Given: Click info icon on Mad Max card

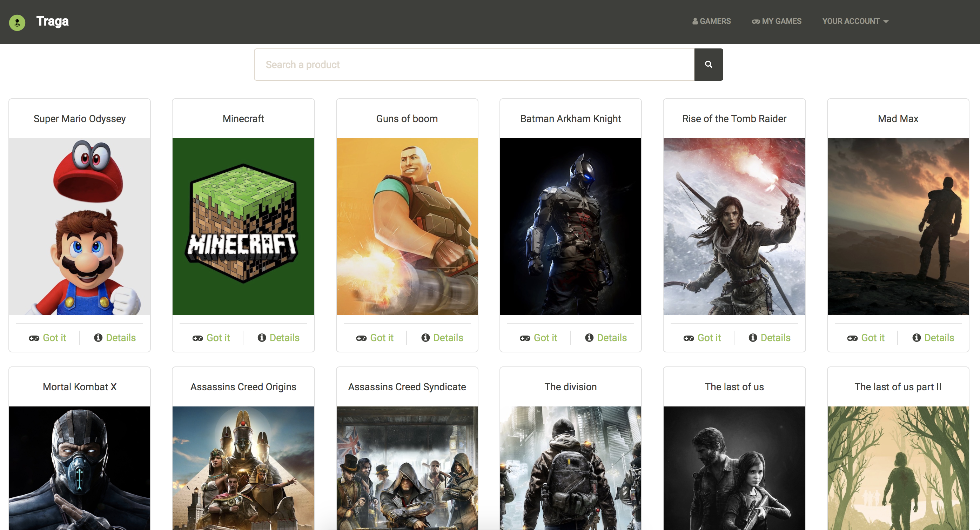Looking at the screenshot, I should [x=917, y=338].
